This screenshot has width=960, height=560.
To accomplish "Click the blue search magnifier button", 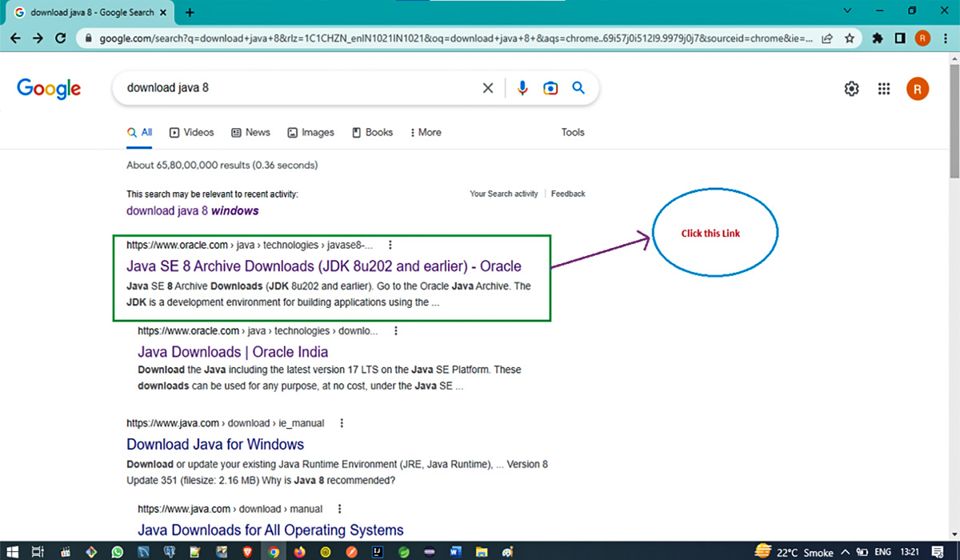I will [x=578, y=88].
